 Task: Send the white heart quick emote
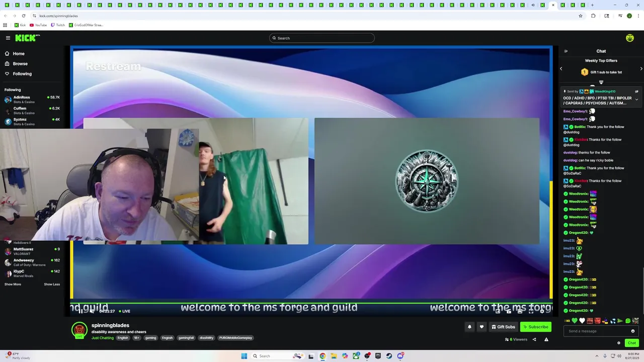tap(582, 321)
